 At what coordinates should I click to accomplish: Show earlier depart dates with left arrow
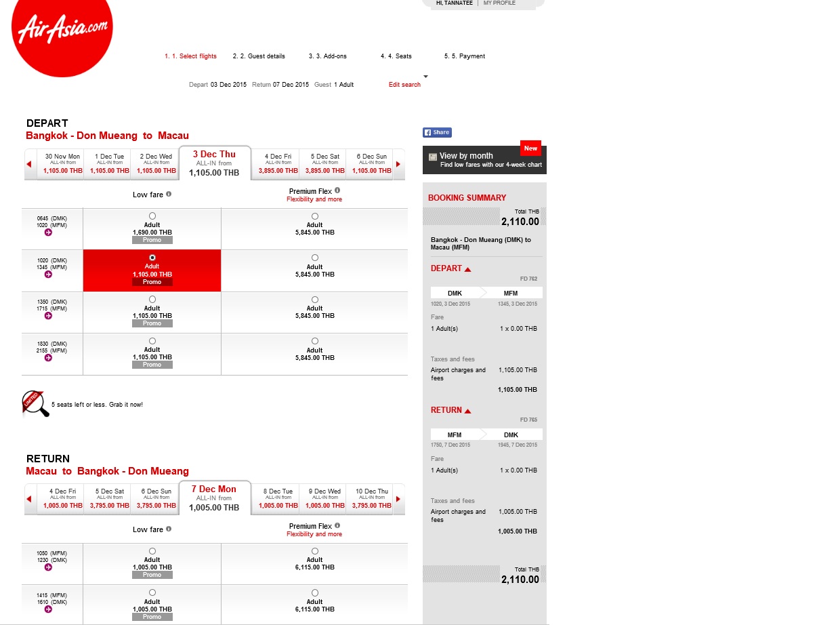tap(28, 164)
